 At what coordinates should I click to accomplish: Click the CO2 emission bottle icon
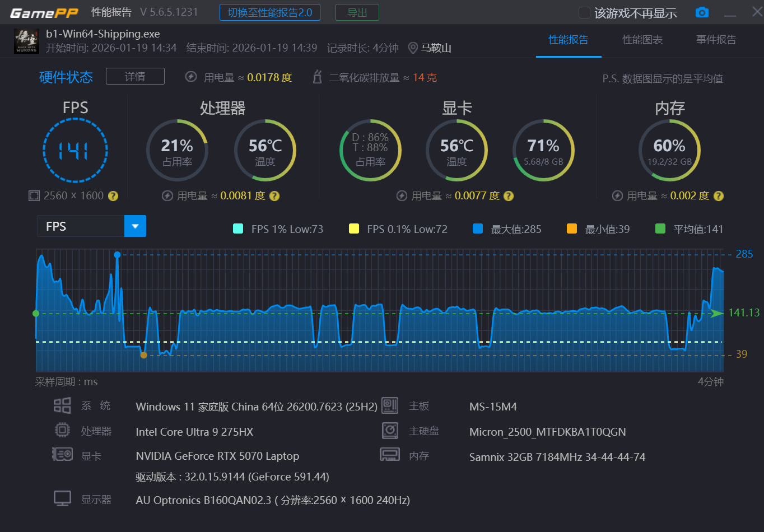tap(318, 77)
